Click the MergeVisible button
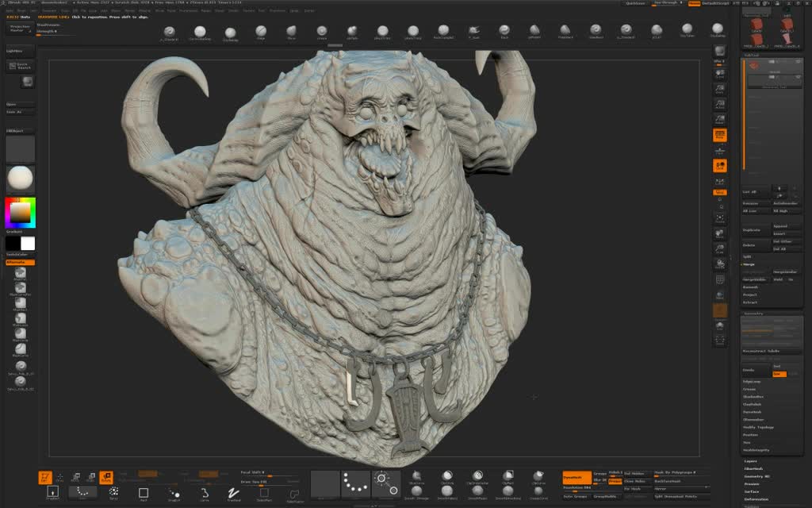This screenshot has width=812, height=508. pos(756,279)
